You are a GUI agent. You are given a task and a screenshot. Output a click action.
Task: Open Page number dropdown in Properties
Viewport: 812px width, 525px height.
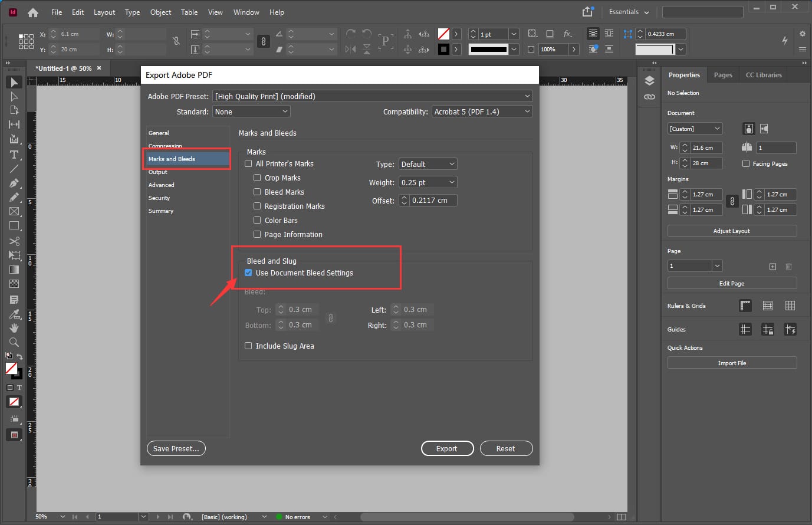pos(717,266)
